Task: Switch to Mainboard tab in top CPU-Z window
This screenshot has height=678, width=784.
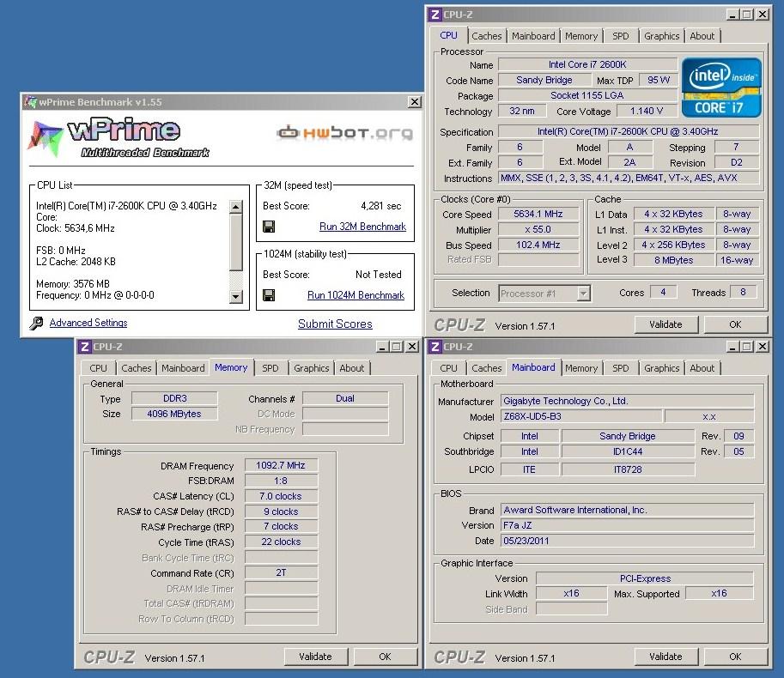Action: (533, 36)
